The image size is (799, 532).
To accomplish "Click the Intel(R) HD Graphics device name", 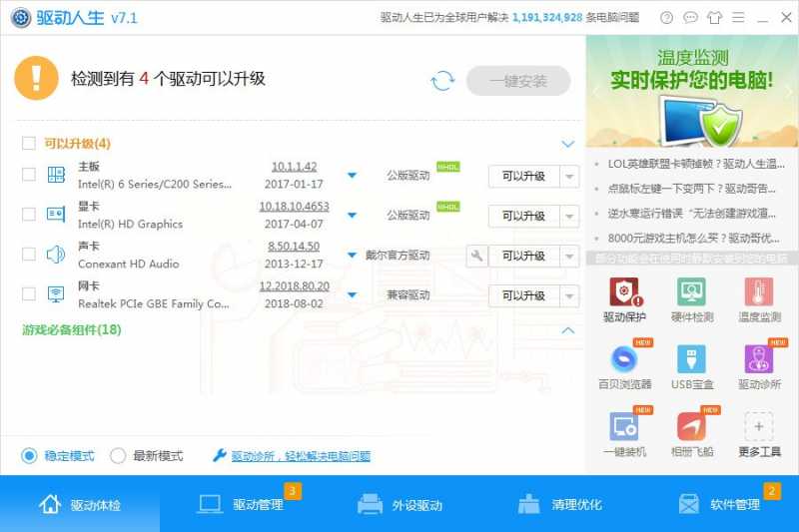I will coord(130,224).
